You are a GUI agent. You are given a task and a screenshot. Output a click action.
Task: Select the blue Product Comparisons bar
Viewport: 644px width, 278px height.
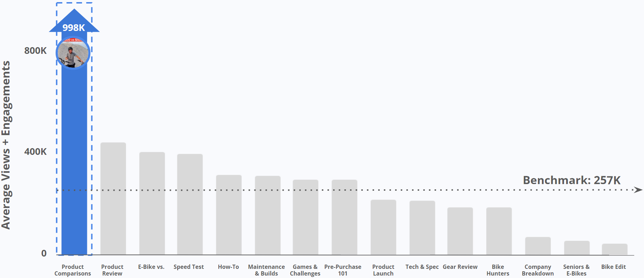(74, 158)
